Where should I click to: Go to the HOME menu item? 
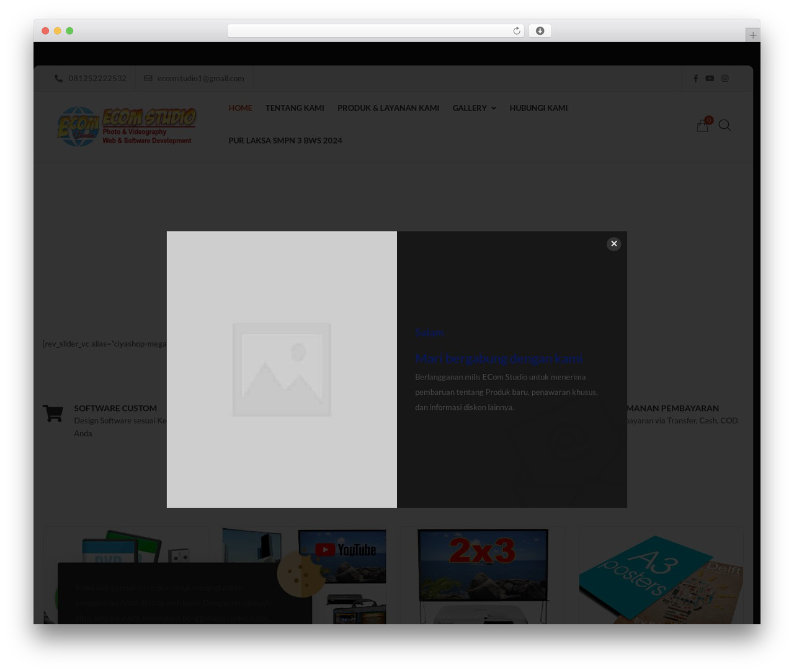pyautogui.click(x=240, y=108)
